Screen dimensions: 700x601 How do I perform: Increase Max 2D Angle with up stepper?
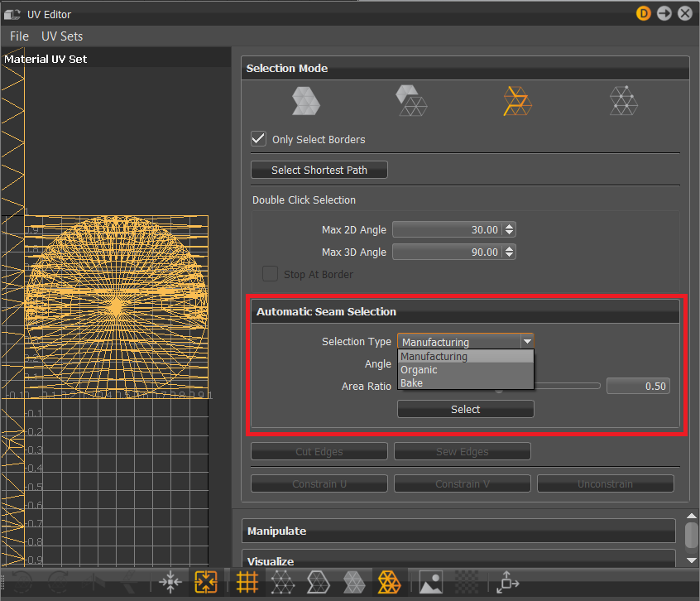510,226
